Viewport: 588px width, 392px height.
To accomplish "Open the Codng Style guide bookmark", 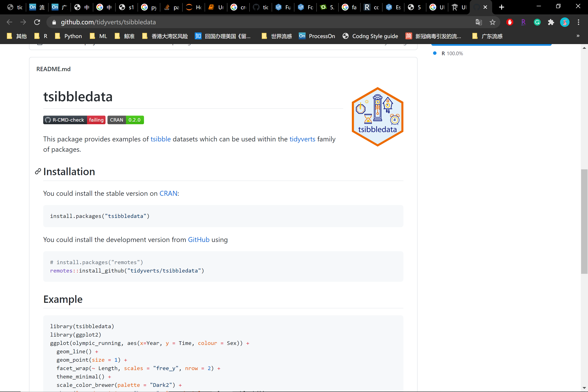I will pos(370,36).
